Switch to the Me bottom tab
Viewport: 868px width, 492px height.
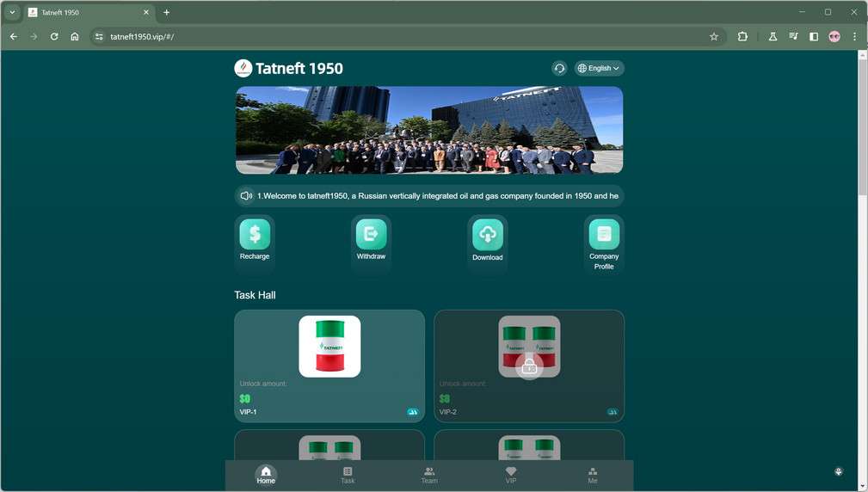(593, 475)
